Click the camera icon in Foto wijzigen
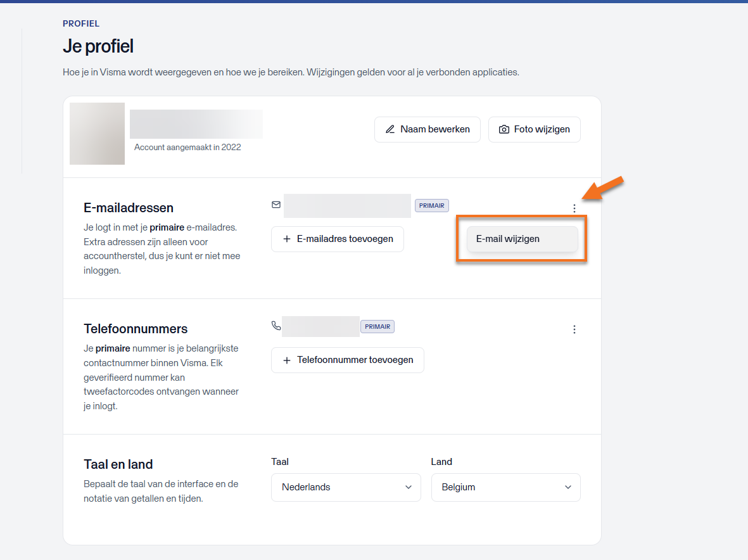 pyautogui.click(x=504, y=129)
